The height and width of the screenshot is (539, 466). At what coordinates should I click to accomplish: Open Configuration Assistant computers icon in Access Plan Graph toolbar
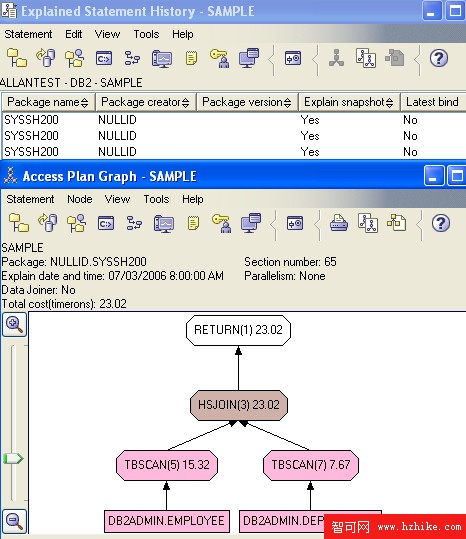click(x=251, y=223)
